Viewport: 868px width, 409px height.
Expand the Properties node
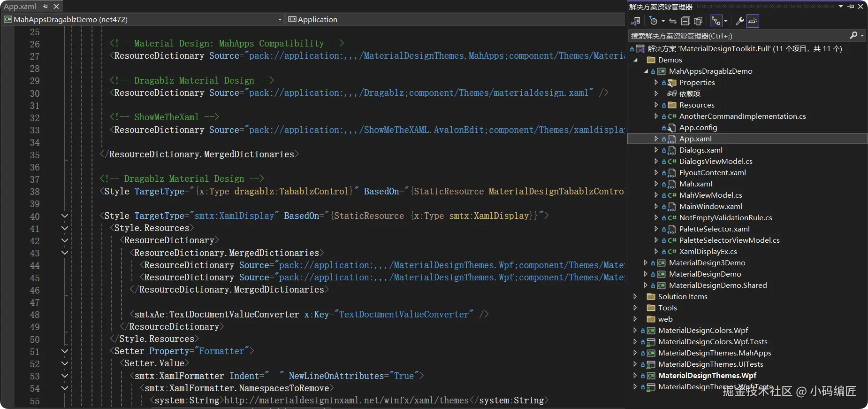point(656,83)
